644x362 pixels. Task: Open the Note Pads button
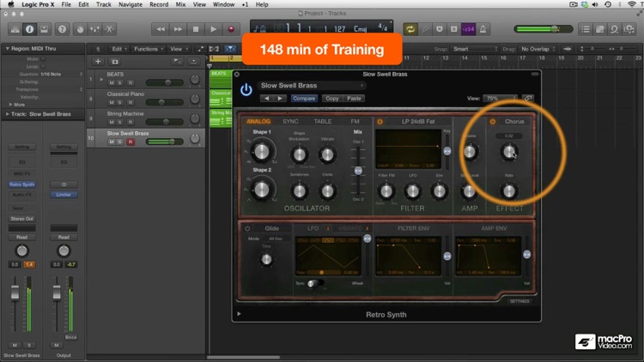[600, 29]
